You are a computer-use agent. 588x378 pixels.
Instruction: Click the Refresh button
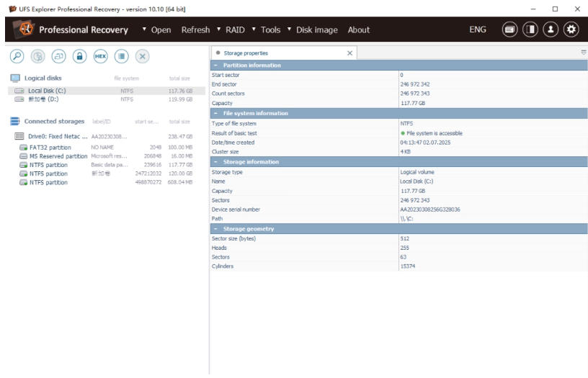coord(195,30)
